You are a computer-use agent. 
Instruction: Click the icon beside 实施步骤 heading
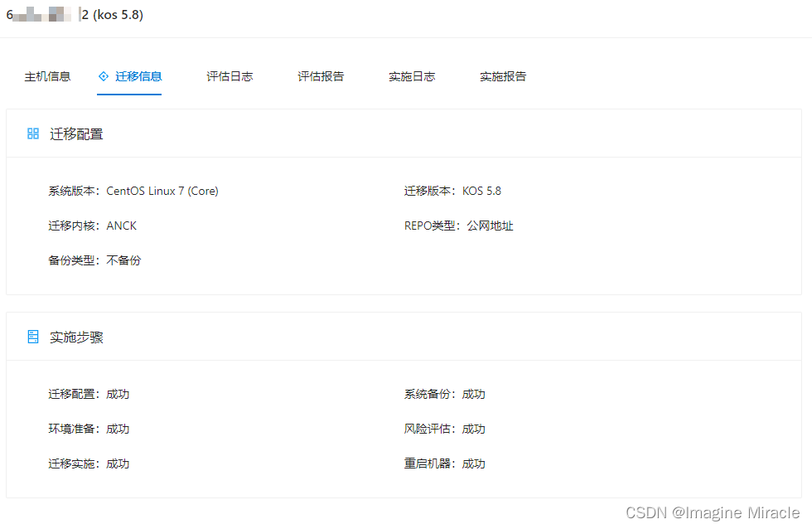(33, 337)
